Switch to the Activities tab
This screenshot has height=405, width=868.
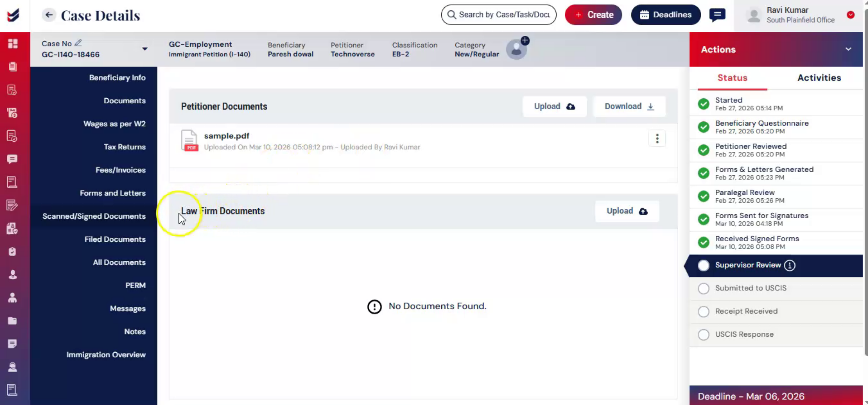click(x=819, y=78)
